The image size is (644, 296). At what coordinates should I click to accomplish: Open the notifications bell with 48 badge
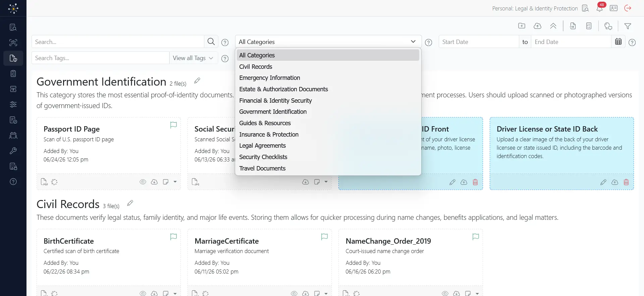[x=599, y=8]
